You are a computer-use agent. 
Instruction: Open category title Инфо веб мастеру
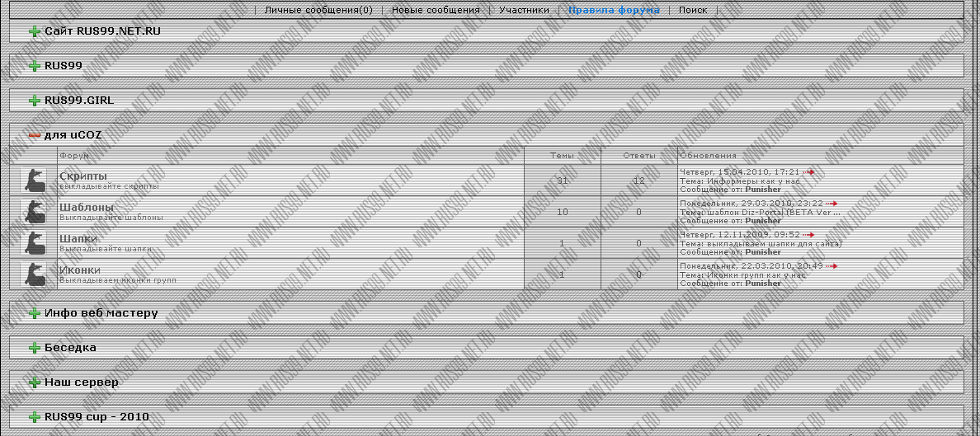pyautogui.click(x=101, y=313)
